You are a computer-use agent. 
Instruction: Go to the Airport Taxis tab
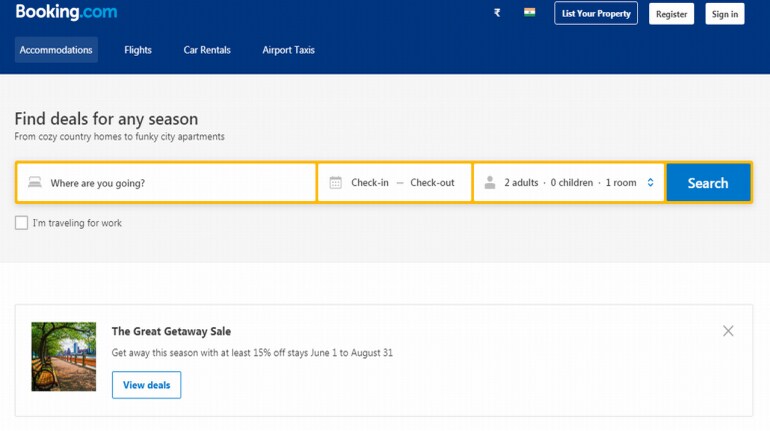(288, 50)
